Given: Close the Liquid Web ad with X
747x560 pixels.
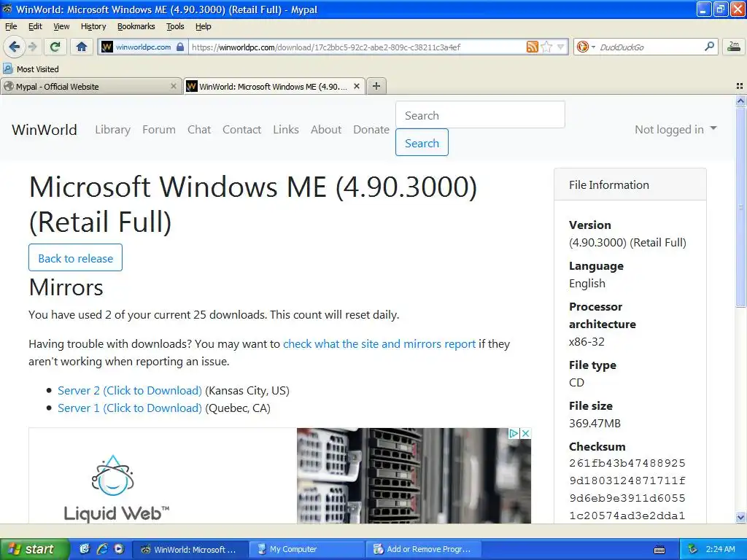Looking at the screenshot, I should click(525, 433).
